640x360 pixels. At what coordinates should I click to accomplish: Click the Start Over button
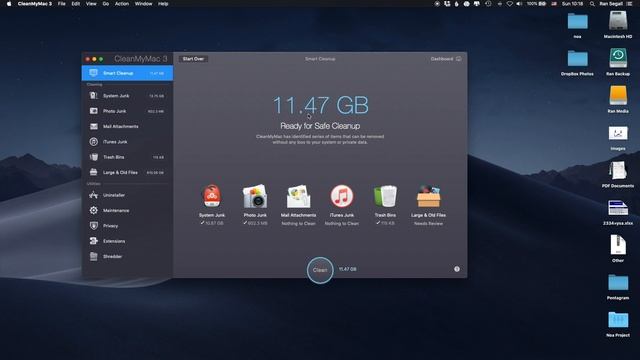click(x=193, y=59)
